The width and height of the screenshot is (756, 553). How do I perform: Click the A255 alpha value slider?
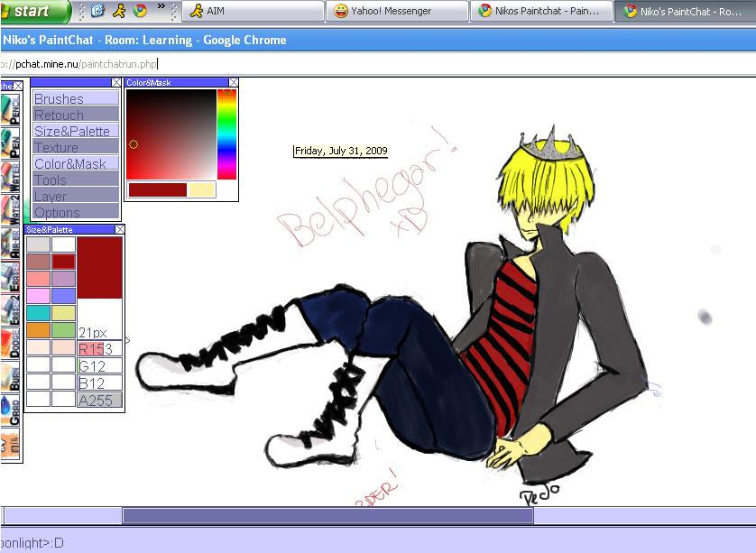[x=100, y=401]
